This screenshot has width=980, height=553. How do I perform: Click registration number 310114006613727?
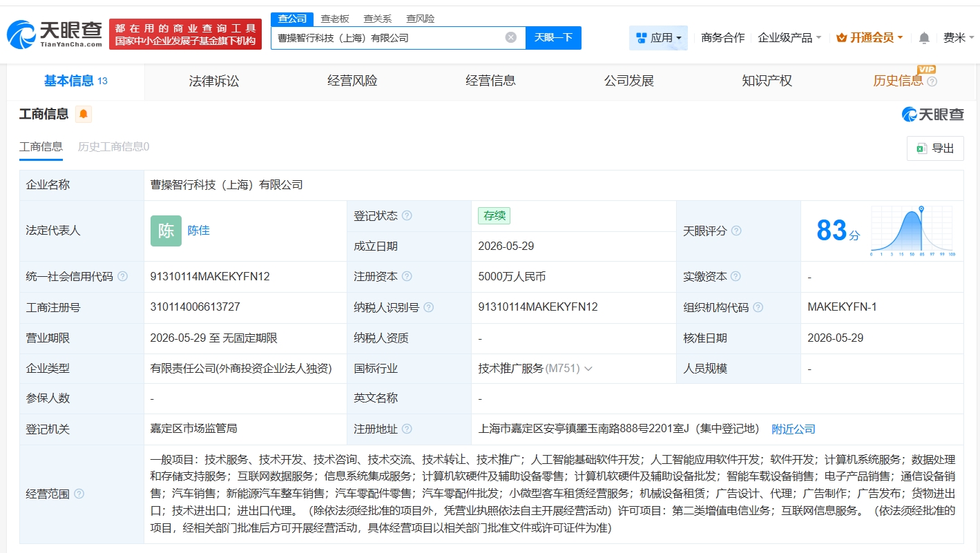pos(195,307)
